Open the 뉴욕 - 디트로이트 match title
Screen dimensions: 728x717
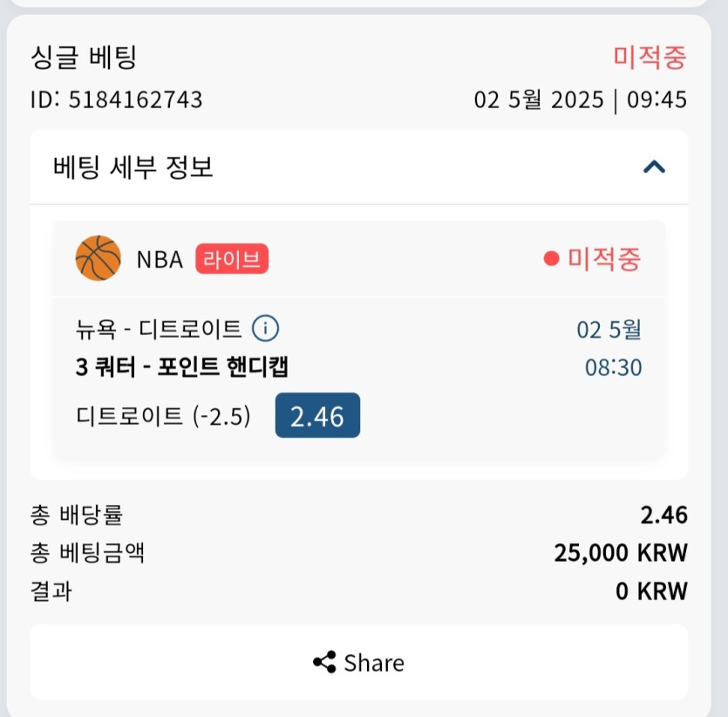click(x=159, y=329)
